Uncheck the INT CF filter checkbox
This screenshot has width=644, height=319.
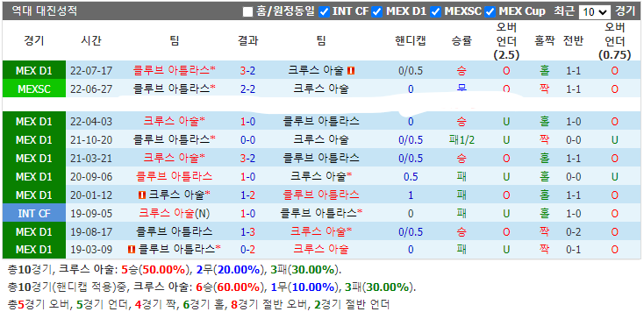click(x=324, y=12)
